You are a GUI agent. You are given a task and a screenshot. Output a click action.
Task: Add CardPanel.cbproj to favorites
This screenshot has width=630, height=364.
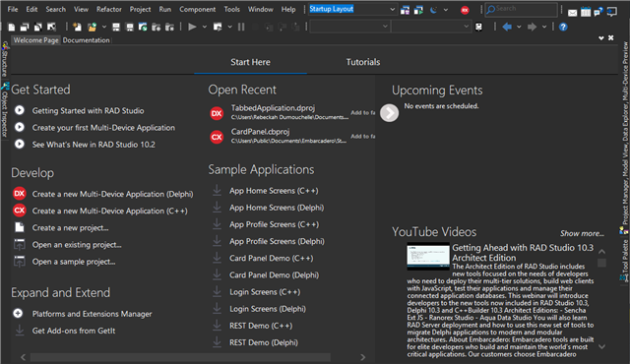pyautogui.click(x=363, y=137)
